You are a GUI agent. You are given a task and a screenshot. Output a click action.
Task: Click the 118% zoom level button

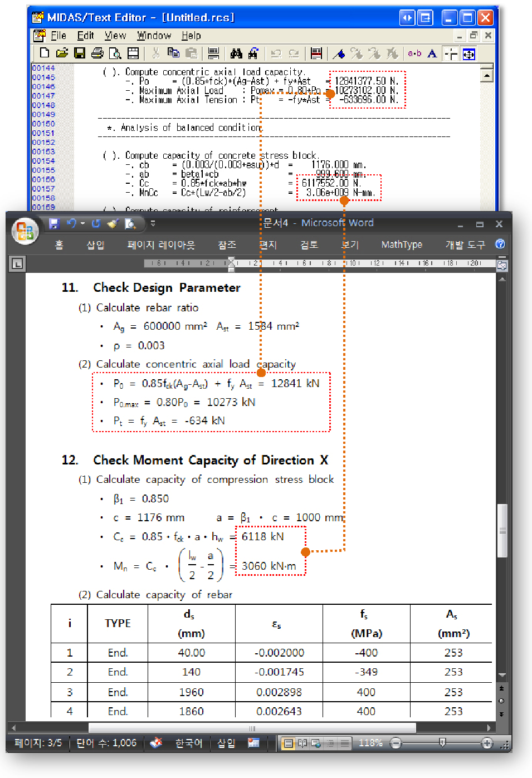click(x=370, y=743)
